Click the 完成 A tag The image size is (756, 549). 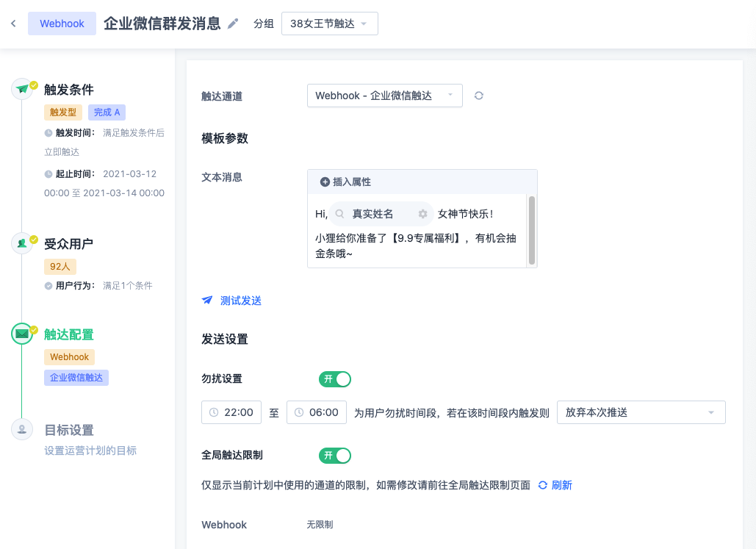point(107,112)
